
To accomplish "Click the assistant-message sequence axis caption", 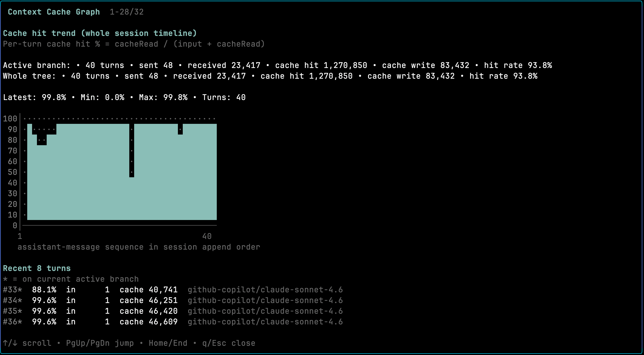I will coord(139,247).
